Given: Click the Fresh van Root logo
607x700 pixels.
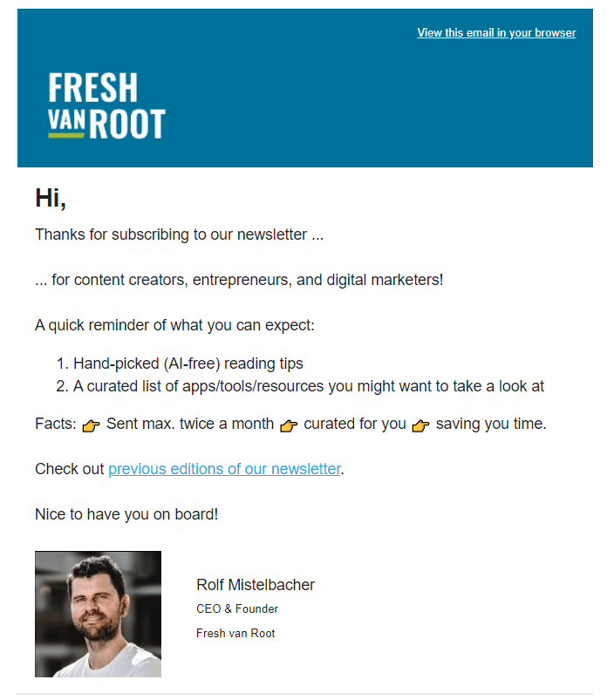Looking at the screenshot, I should [106, 105].
